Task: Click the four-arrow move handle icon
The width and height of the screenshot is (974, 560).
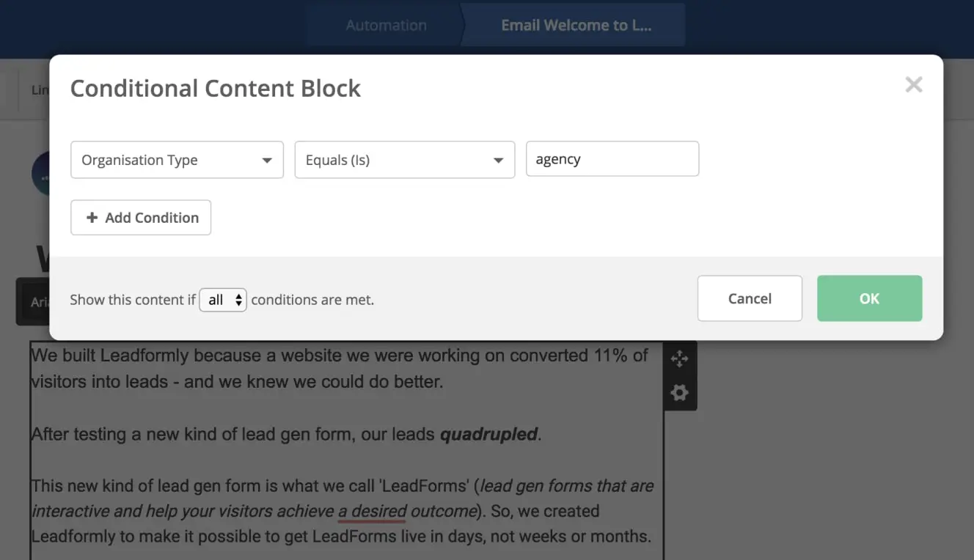Action: click(x=679, y=358)
